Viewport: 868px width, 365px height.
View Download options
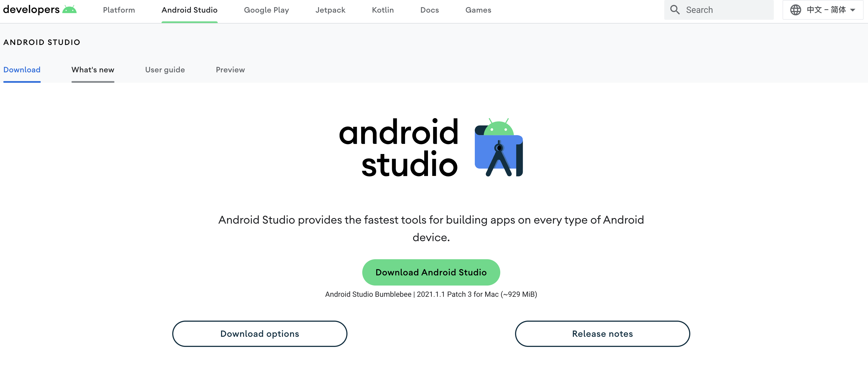tap(260, 334)
